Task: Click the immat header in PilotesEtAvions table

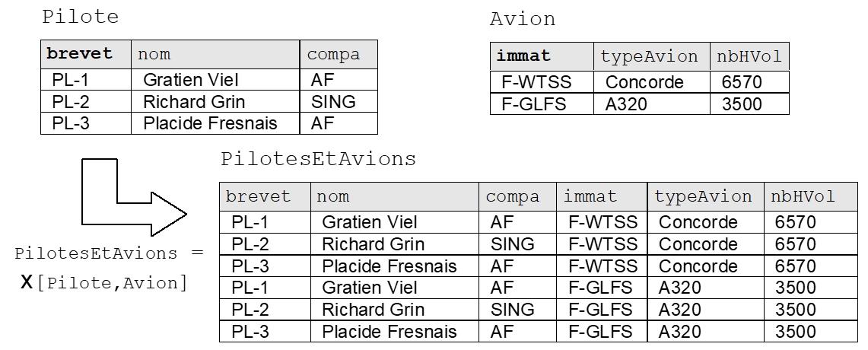Action: click(x=590, y=196)
